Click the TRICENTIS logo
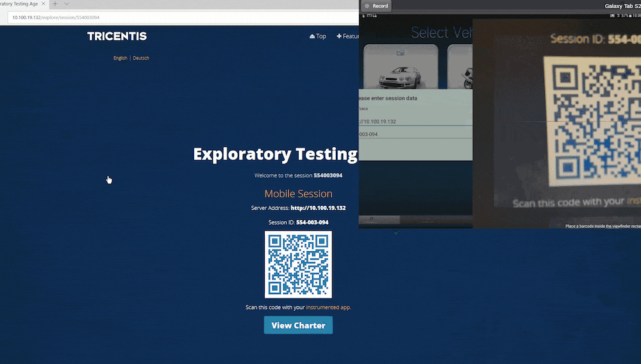 (x=117, y=37)
